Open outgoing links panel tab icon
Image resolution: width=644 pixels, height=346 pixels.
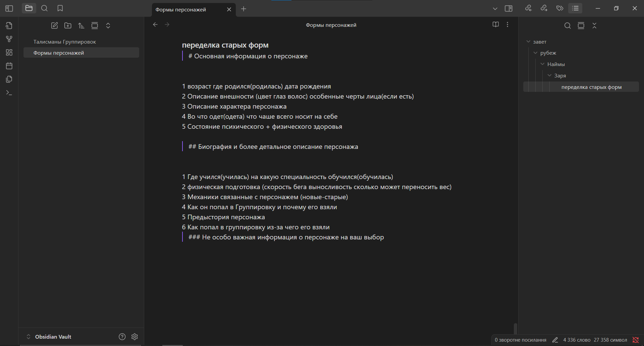click(544, 8)
